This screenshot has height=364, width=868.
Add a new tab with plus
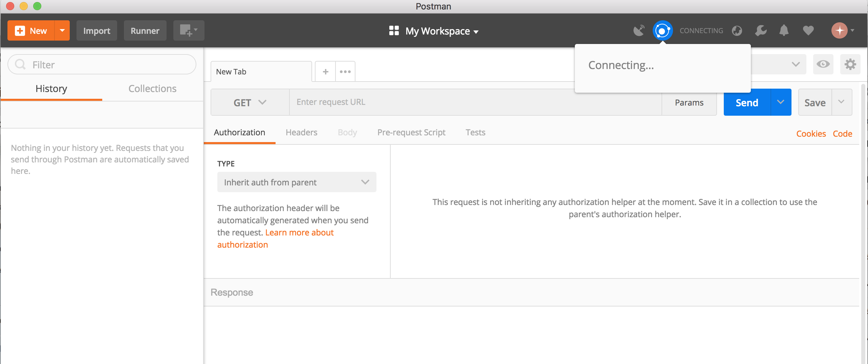point(325,72)
